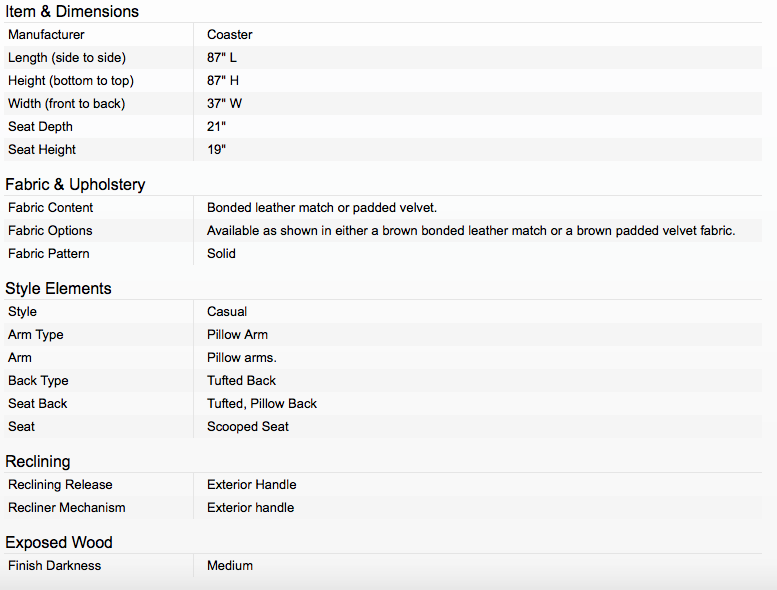Click the Coaster manufacturer value
The height and width of the screenshot is (590, 777).
point(229,35)
